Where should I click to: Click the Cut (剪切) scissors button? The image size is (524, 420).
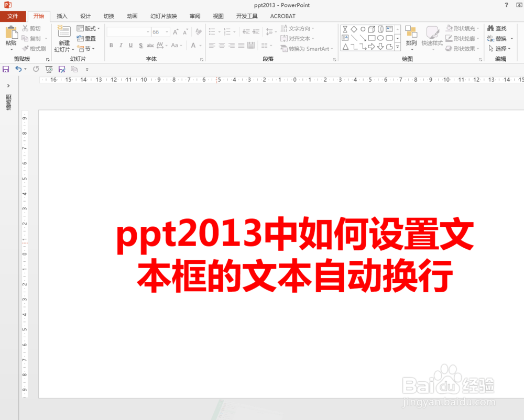coord(31,28)
